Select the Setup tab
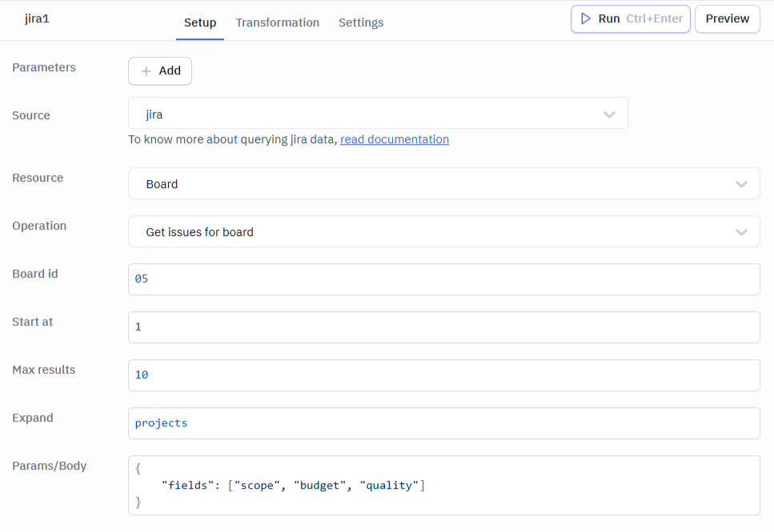774x532 pixels. (200, 22)
